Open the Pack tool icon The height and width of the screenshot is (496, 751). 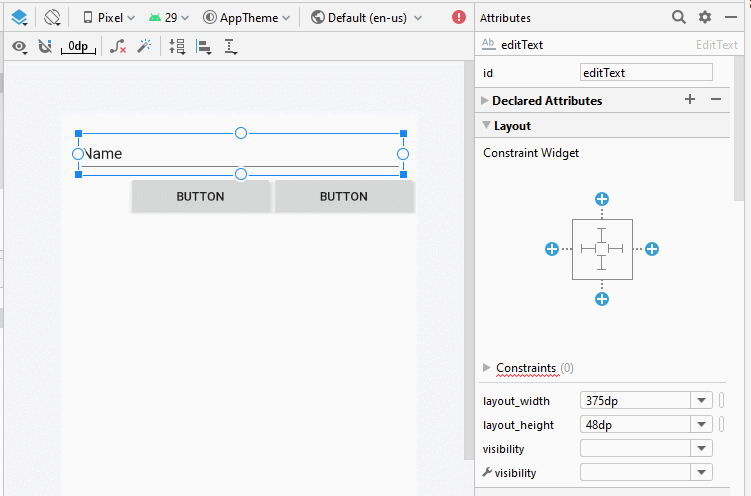(x=177, y=46)
